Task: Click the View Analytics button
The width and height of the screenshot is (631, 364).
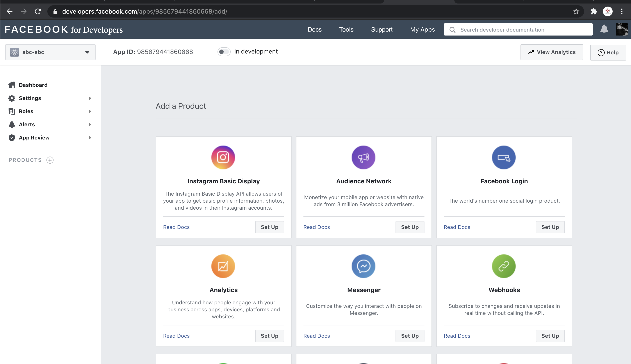Action: point(552,52)
